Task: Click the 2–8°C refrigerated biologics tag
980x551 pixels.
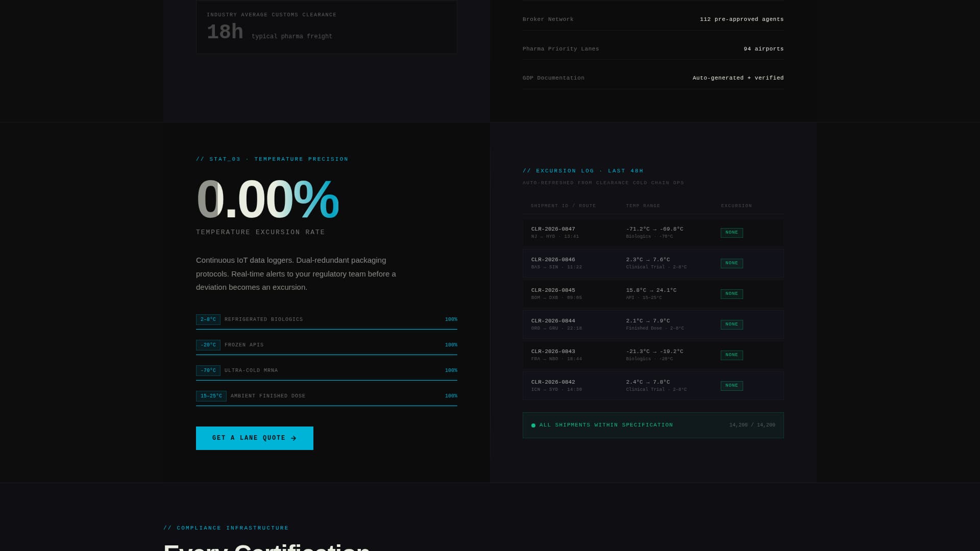Action: 208,320
